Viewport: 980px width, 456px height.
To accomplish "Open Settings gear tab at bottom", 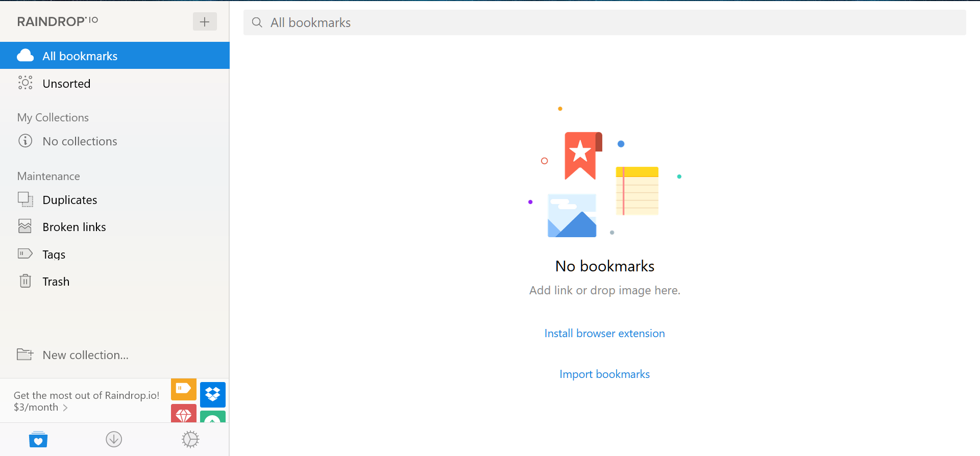I will click(190, 439).
